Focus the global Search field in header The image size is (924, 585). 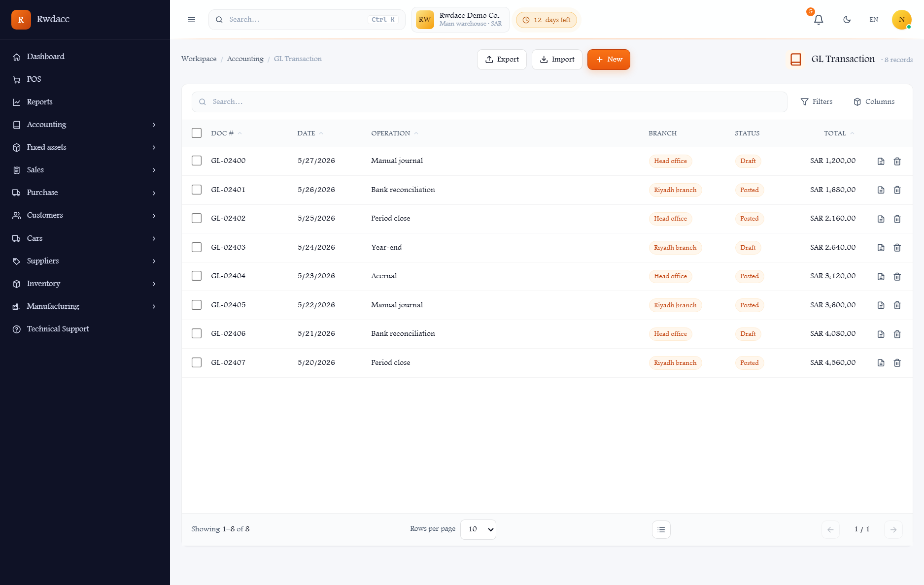point(307,20)
